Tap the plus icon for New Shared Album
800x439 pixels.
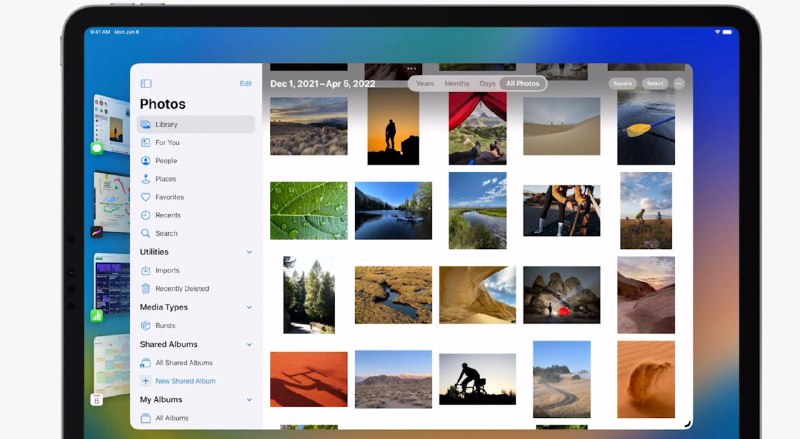pyautogui.click(x=145, y=381)
